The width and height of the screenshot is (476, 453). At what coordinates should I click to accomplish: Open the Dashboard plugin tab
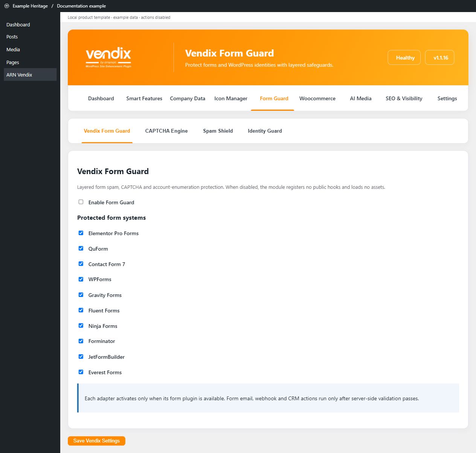pos(101,98)
